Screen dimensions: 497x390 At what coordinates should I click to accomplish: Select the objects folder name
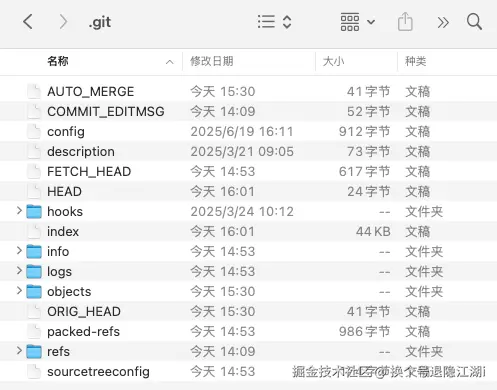click(x=69, y=292)
